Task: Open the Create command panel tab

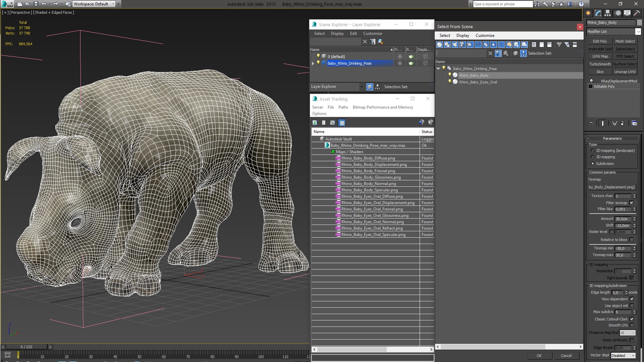Action: click(588, 13)
